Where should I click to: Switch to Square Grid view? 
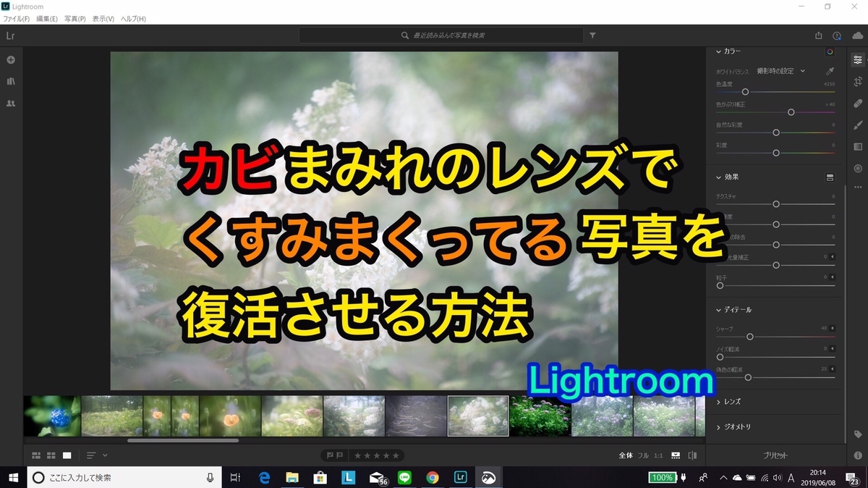pos(51,455)
